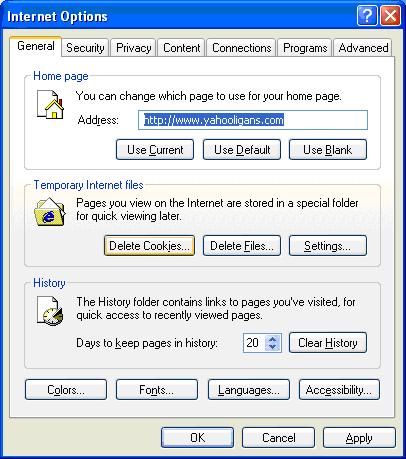Decrease days in history with down arrow
Image resolution: width=406 pixels, height=459 pixels.
(x=273, y=347)
